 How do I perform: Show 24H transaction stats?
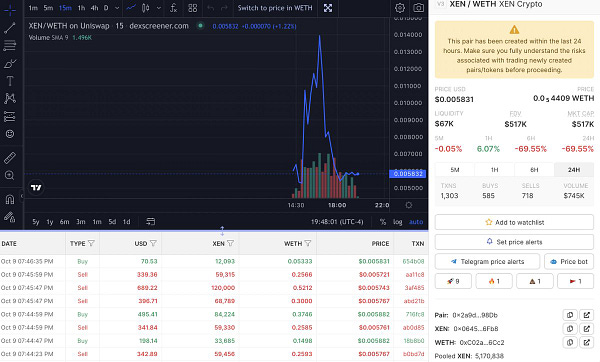574,170
